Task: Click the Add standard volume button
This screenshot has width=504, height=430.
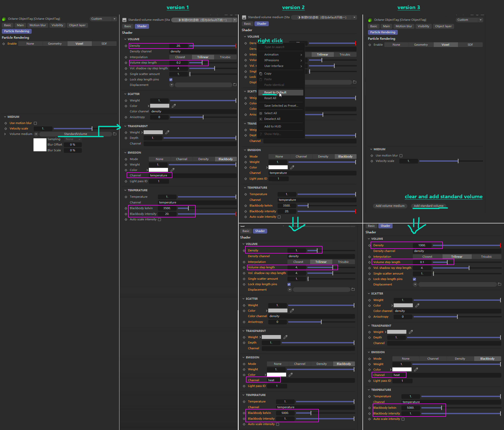Action: click(428, 206)
